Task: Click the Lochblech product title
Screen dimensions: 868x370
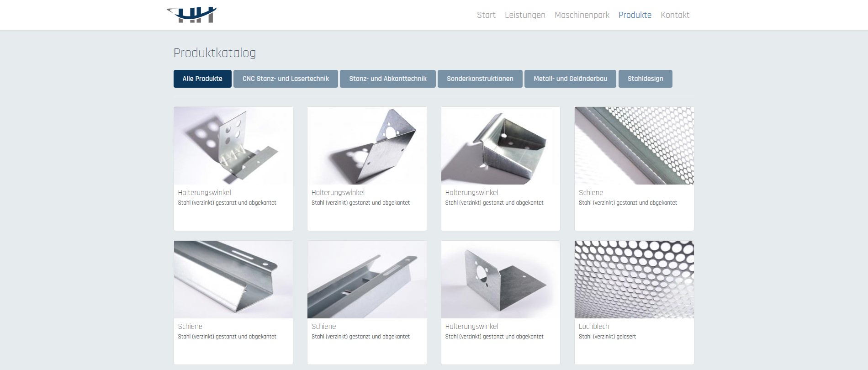Action: click(x=594, y=327)
